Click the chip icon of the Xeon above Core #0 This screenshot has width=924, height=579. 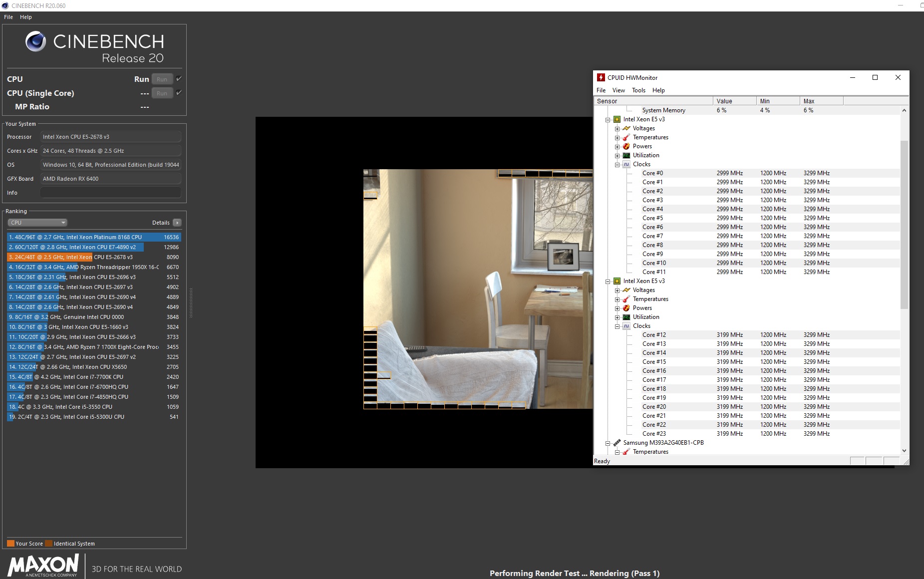tap(617, 119)
